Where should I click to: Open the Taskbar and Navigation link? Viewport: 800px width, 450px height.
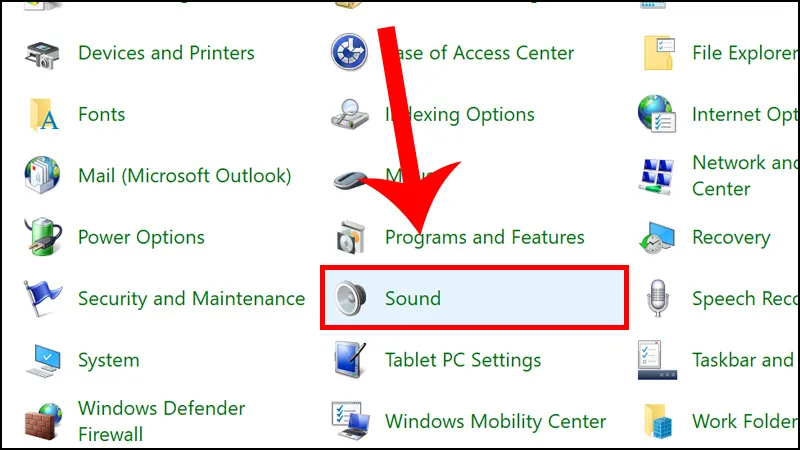(745, 360)
